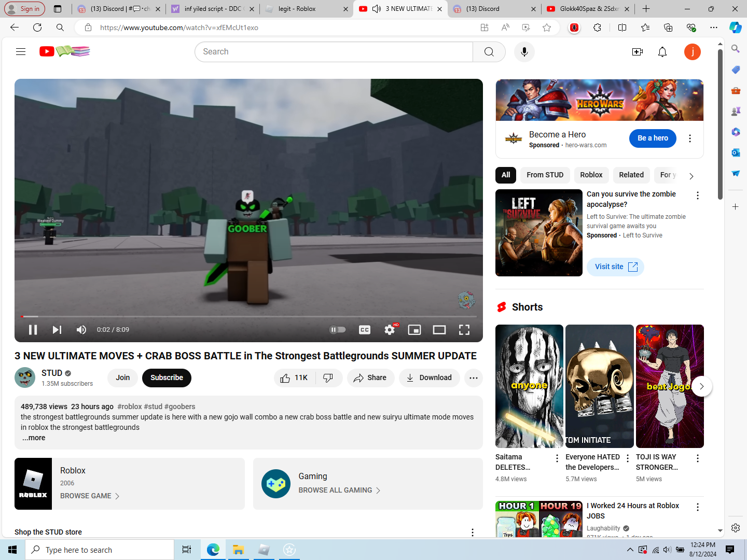The height and width of the screenshot is (560, 747).
Task: Open the #roblox hashtag link
Action: [130, 407]
